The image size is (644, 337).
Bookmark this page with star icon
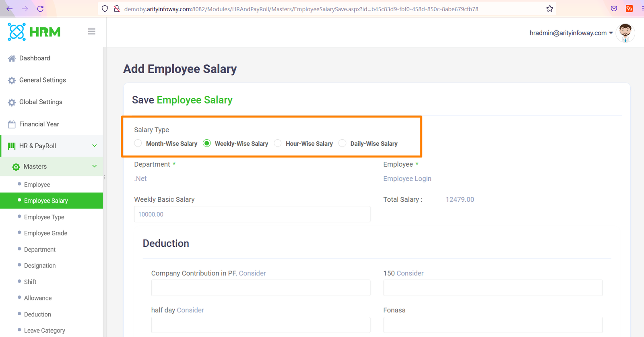tap(549, 9)
